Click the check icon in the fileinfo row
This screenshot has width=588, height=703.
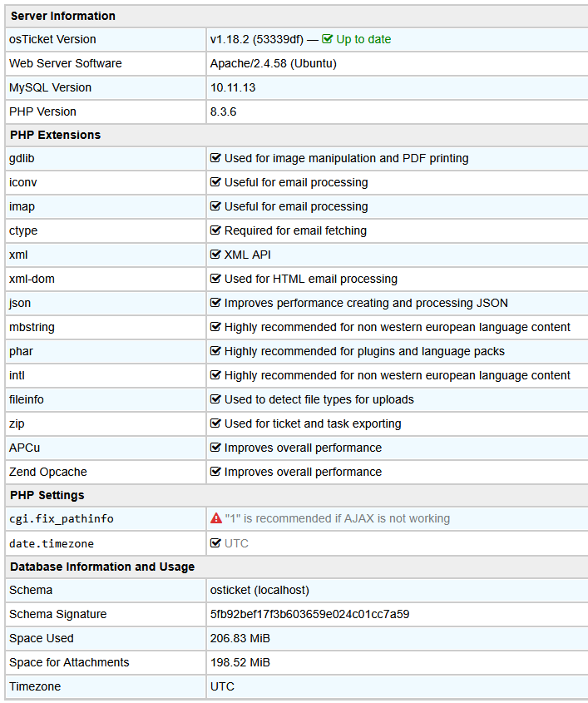[216, 399]
